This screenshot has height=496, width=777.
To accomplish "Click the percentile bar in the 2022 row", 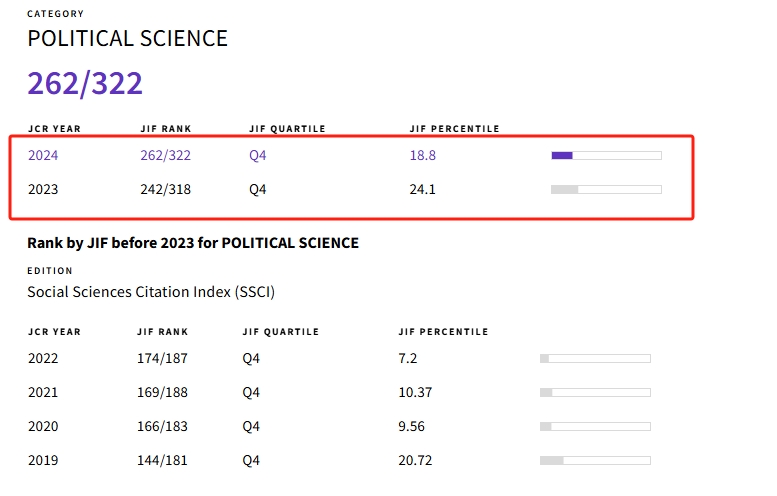I will point(595,358).
